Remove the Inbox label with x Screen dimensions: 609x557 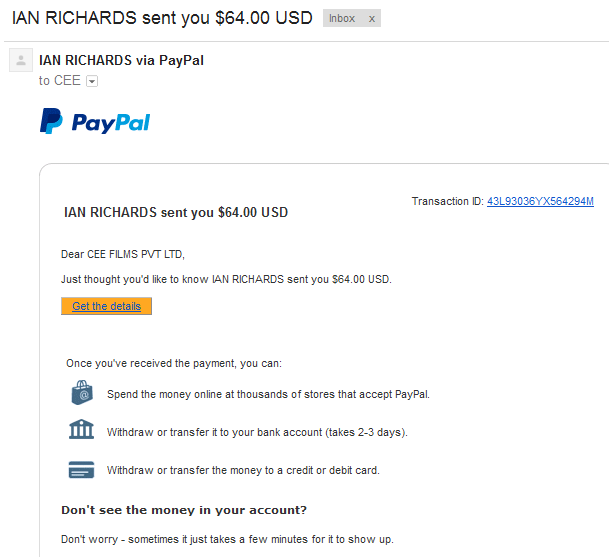372,19
